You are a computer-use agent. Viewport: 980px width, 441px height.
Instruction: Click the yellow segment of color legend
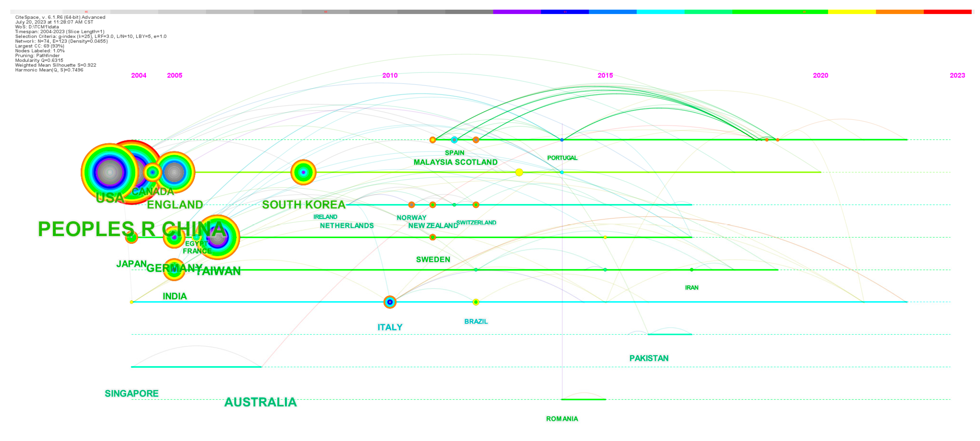coord(852,12)
